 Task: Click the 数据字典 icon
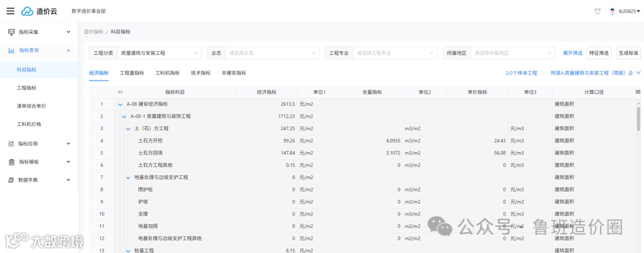click(11, 180)
